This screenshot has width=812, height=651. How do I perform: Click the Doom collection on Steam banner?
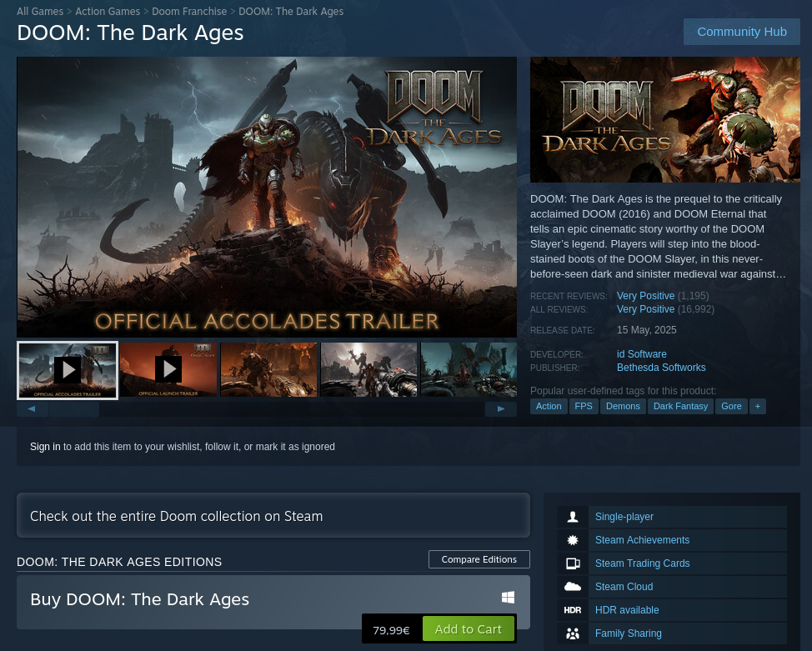tap(273, 515)
